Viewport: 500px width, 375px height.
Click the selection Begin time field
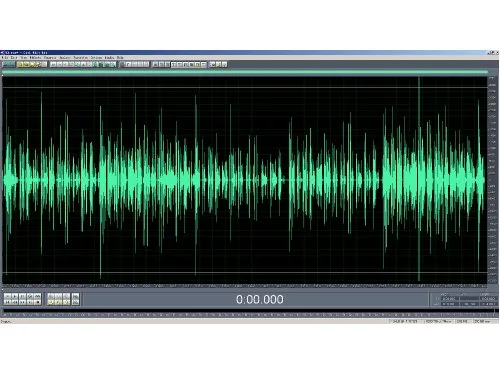(x=449, y=299)
